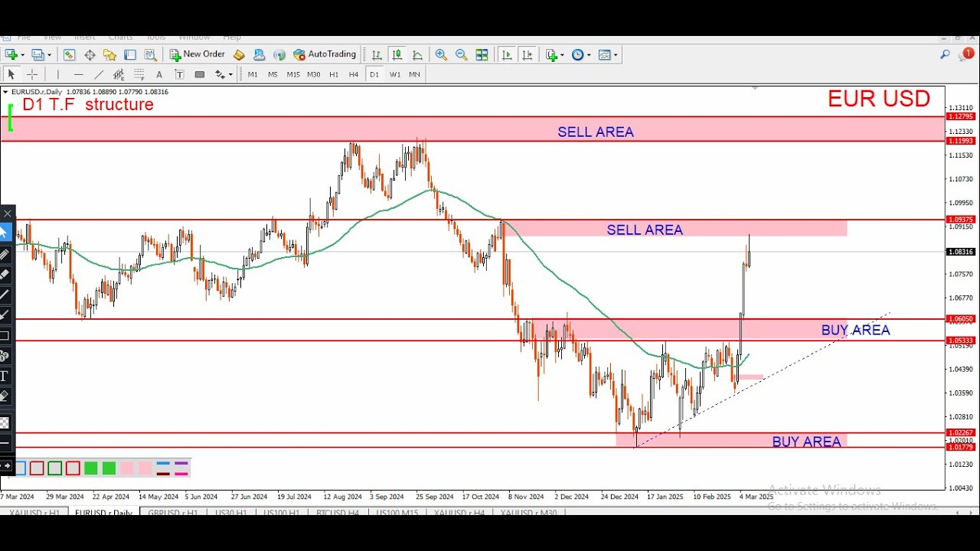Screen dimensions: 980x551
Task: Choose the Fibonacci retracement tool
Action: [x=139, y=74]
